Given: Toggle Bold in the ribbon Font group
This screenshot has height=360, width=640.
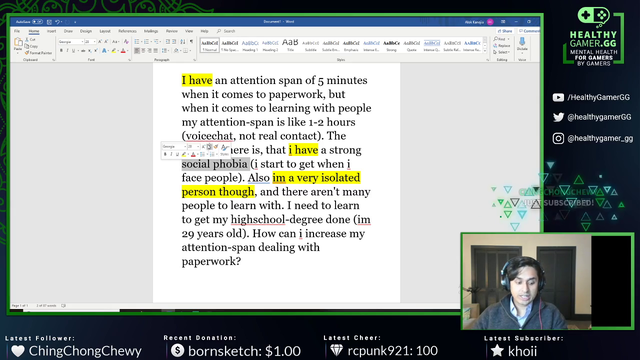Looking at the screenshot, I should click(x=61, y=51).
